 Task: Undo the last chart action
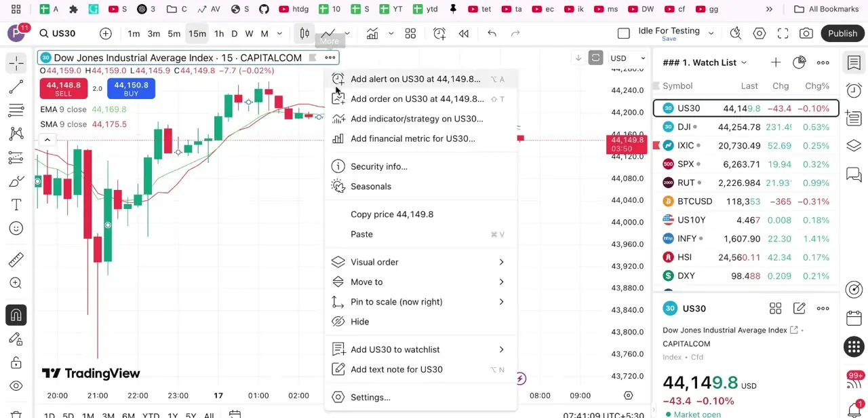492,33
